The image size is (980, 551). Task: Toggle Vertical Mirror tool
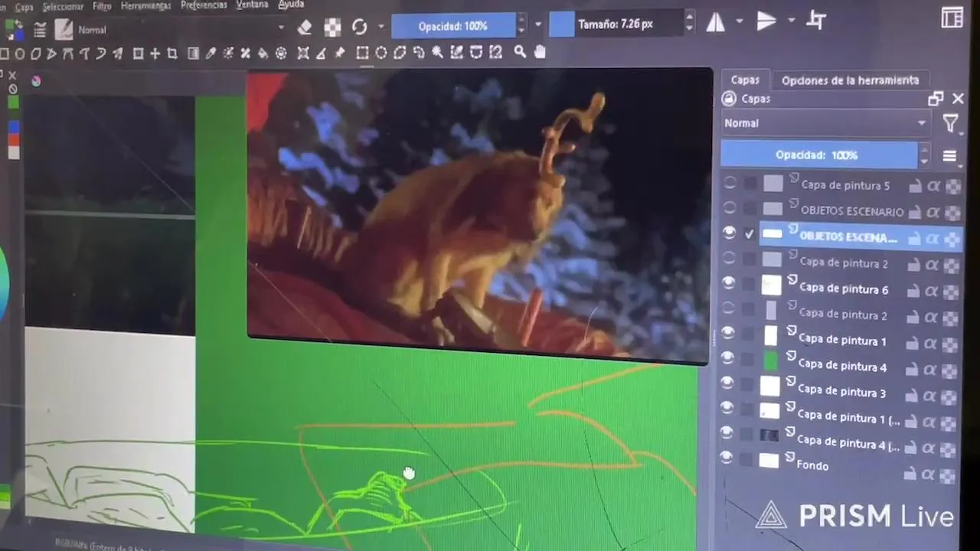pos(766,21)
